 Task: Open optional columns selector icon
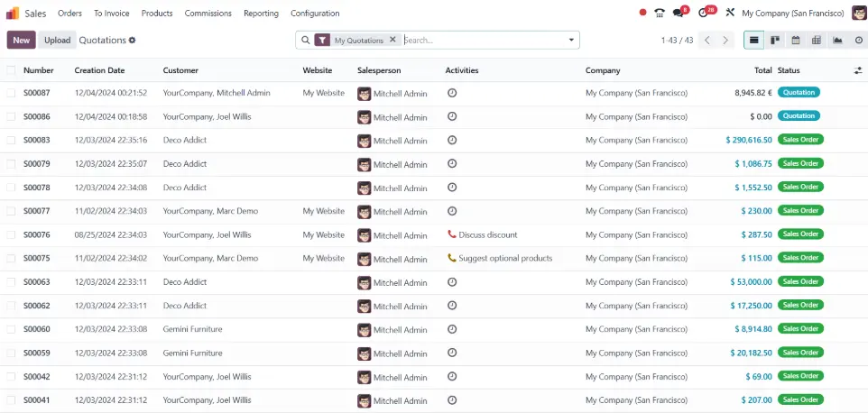coord(857,70)
